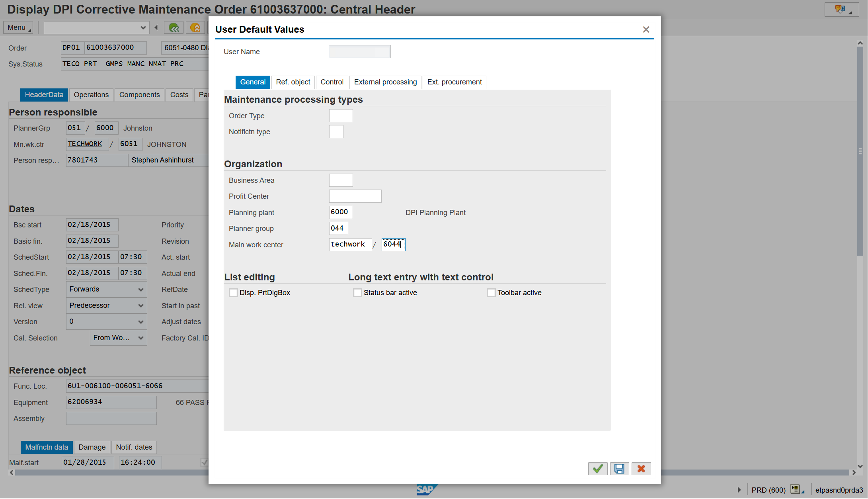The width and height of the screenshot is (868, 499).
Task: Click the orange Exit icon in toolbar
Action: [195, 27]
